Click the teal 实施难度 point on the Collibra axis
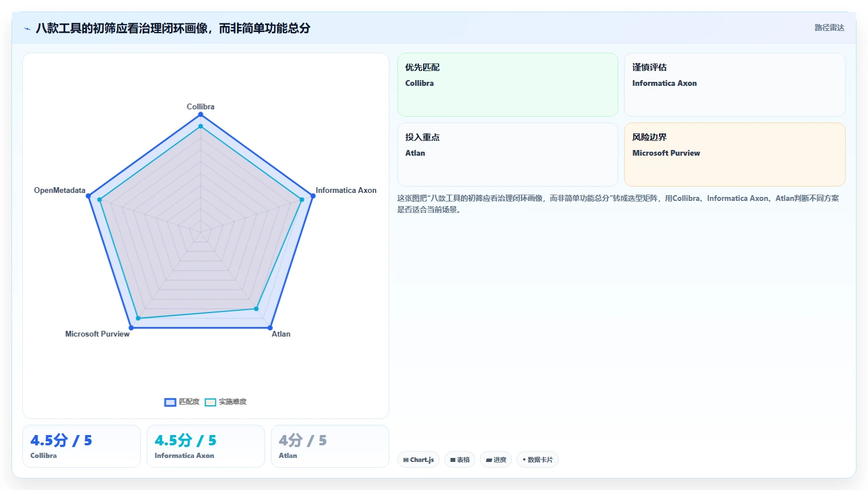Image resolution: width=868 pixels, height=490 pixels. tap(200, 126)
